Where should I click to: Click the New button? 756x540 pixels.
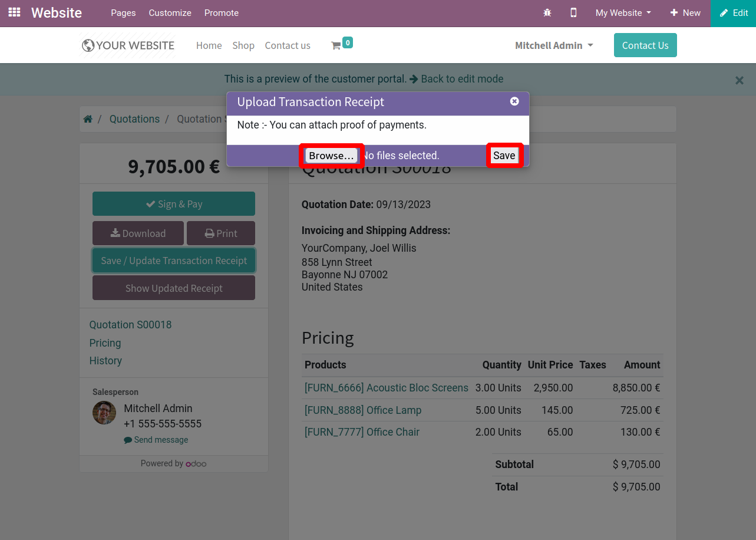point(685,13)
